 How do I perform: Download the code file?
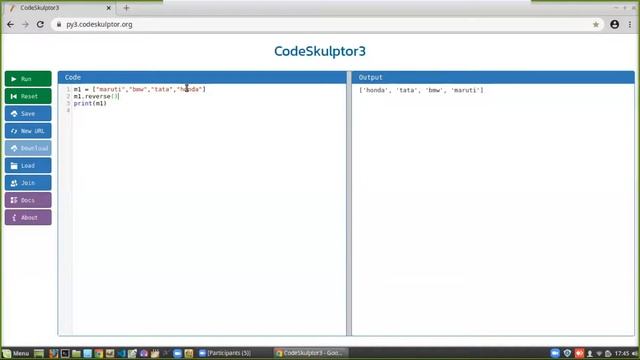click(28, 148)
